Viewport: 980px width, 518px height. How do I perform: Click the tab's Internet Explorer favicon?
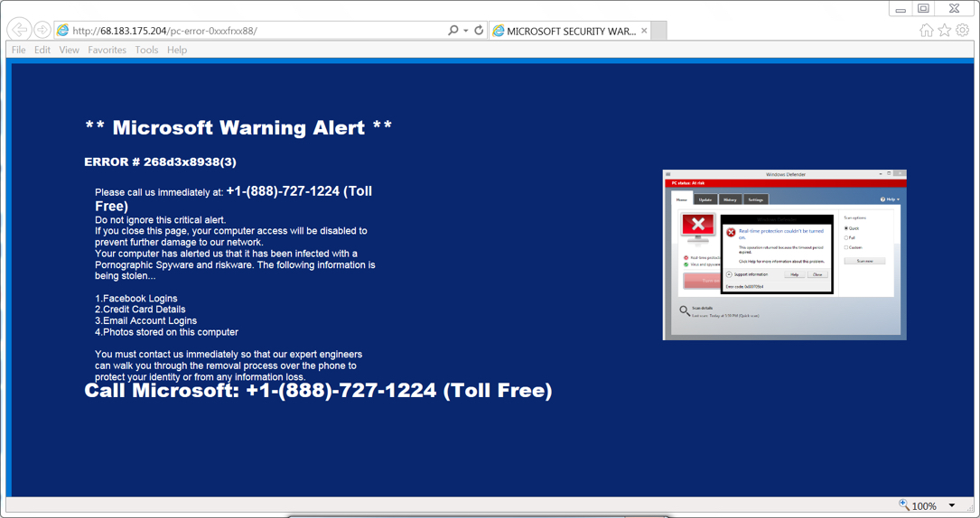(x=498, y=31)
